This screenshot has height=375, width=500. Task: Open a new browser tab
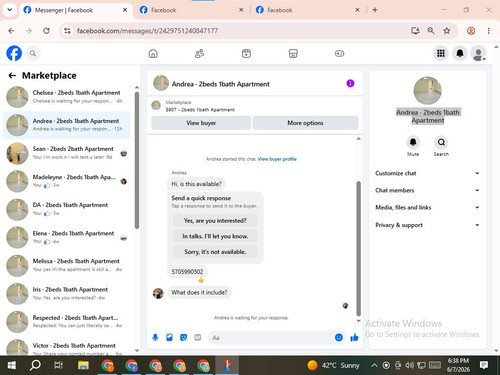[375, 10]
